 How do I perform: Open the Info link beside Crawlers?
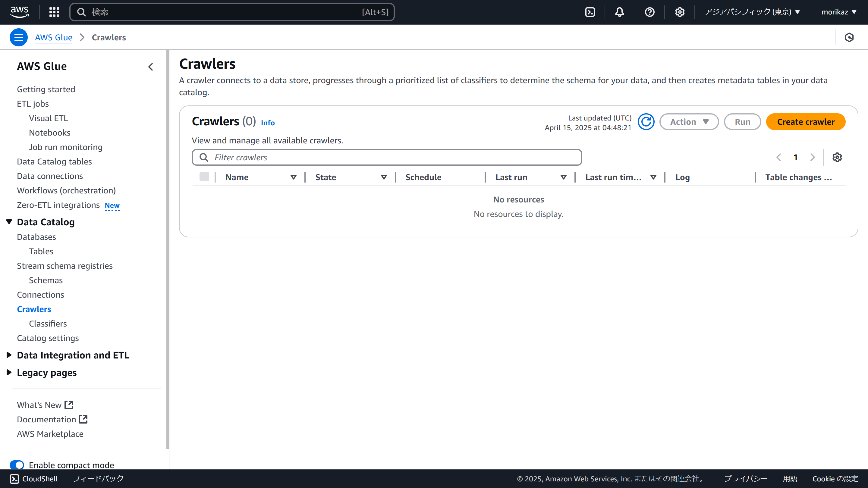268,123
